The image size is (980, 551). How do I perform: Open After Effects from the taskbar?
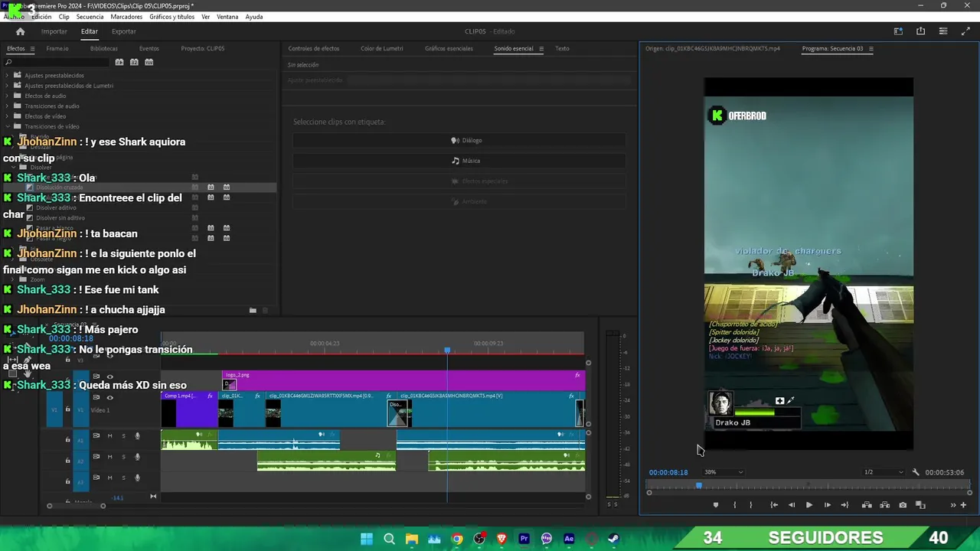point(569,539)
